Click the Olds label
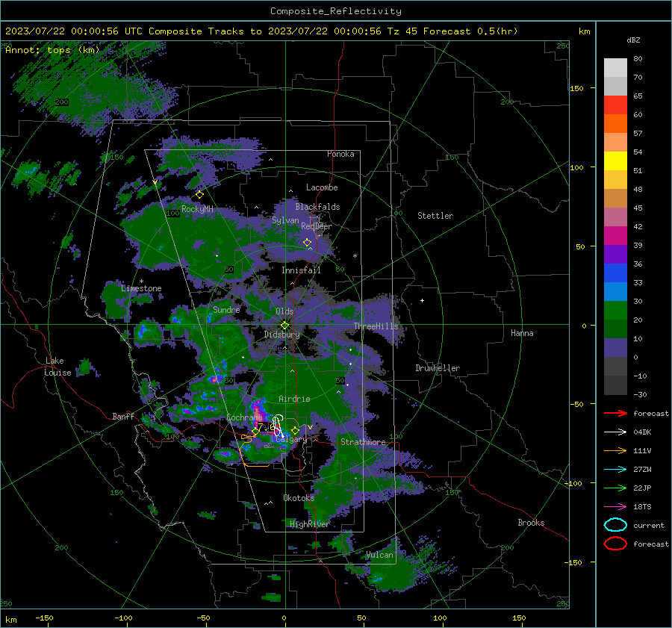The width and height of the screenshot is (672, 628). tap(284, 311)
